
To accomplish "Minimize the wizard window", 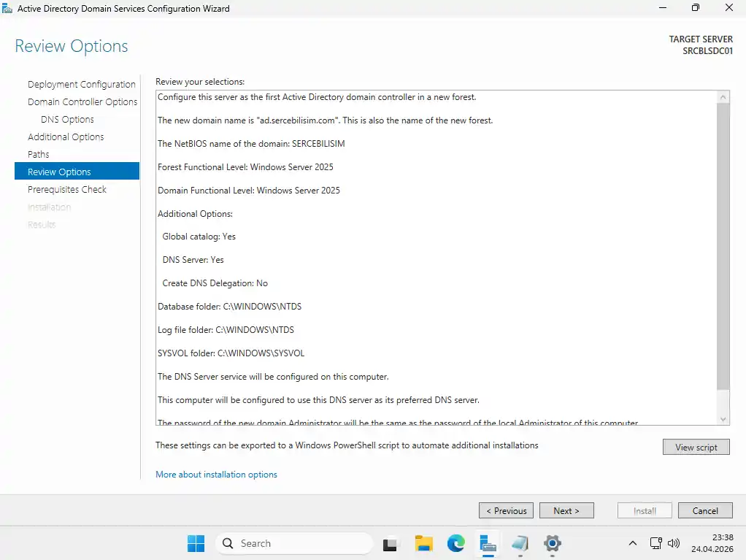I will click(x=662, y=8).
